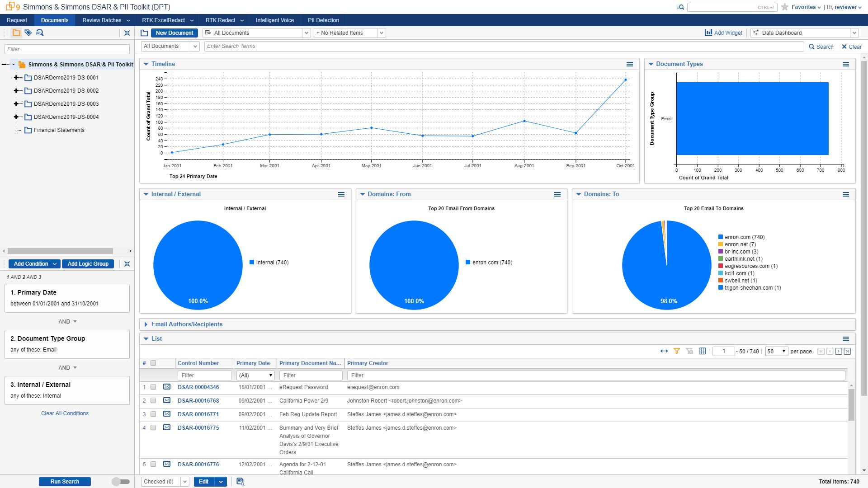Click the clear-filters funnel icon
The width and height of the screenshot is (868, 488).
tap(689, 351)
